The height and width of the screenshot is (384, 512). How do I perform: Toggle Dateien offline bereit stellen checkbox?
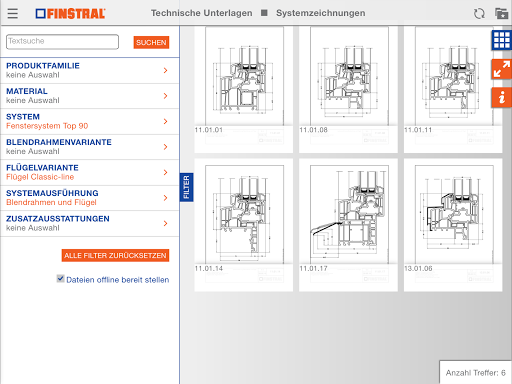pos(60,279)
